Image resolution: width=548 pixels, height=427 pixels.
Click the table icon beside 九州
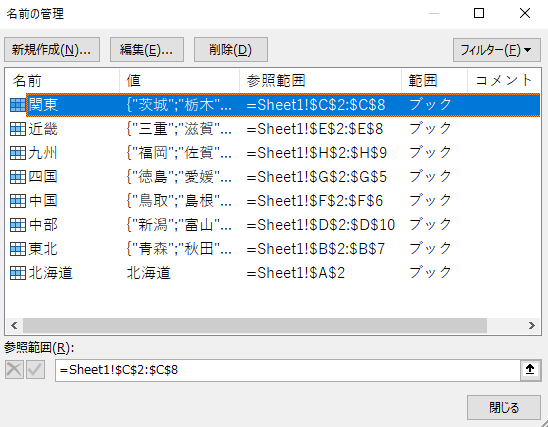coord(17,153)
